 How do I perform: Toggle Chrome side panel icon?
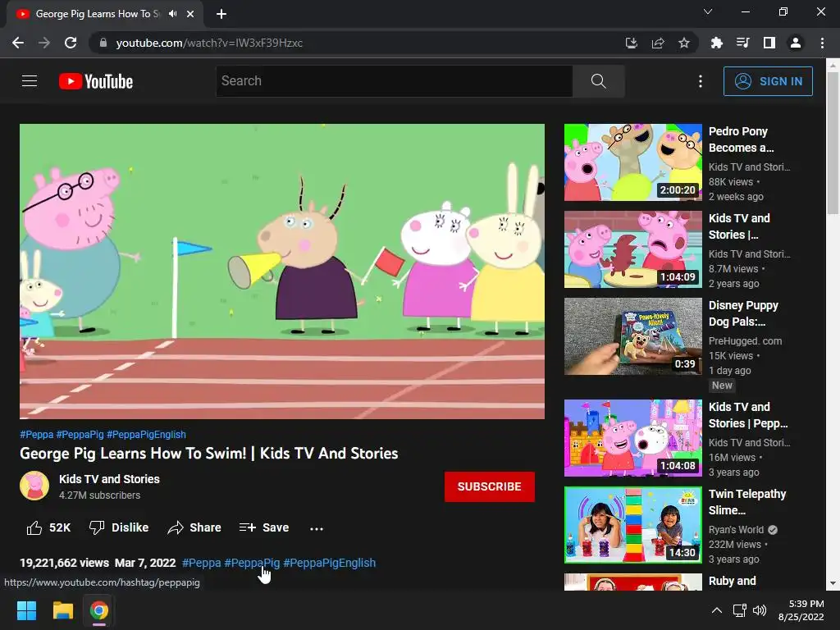pos(769,43)
